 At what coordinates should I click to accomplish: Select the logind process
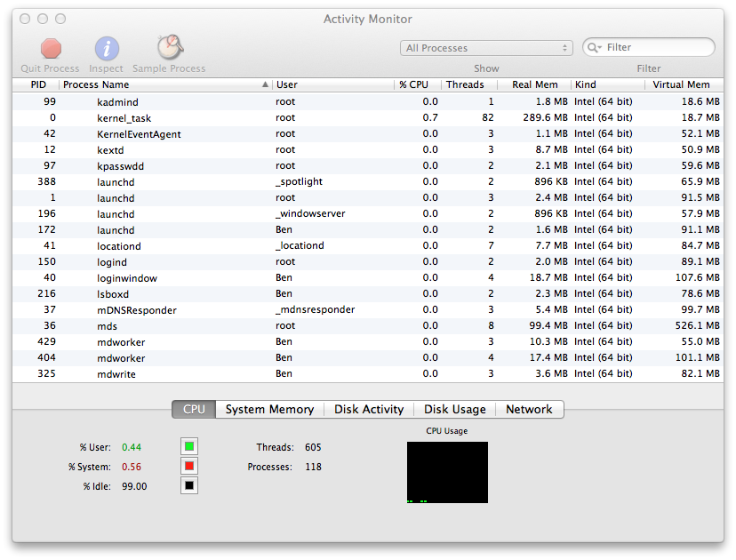tap(368, 261)
